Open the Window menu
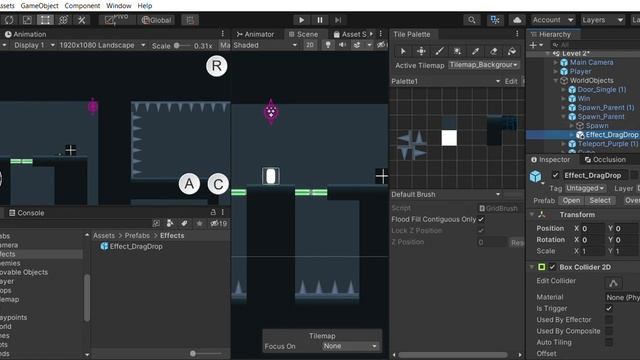 [118, 6]
